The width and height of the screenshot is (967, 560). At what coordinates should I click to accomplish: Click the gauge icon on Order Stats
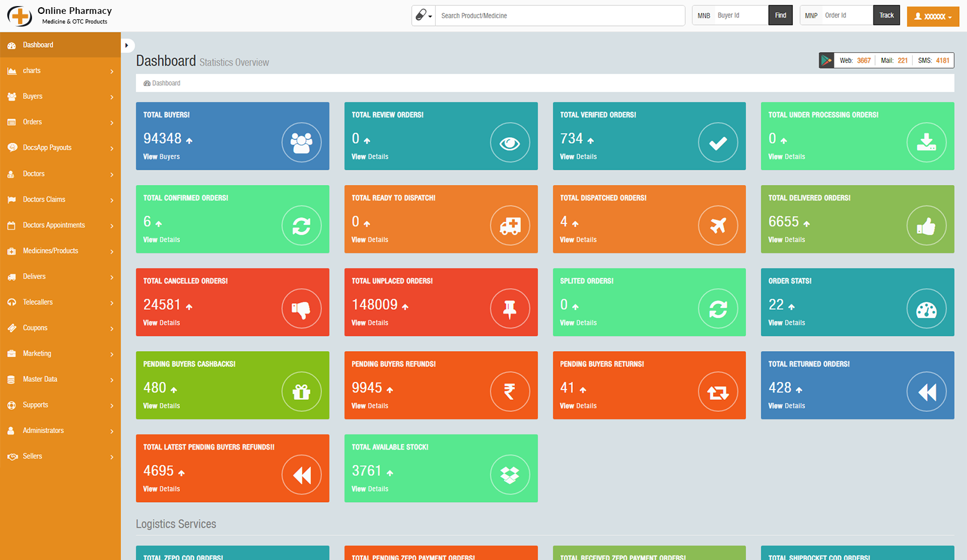927,309
